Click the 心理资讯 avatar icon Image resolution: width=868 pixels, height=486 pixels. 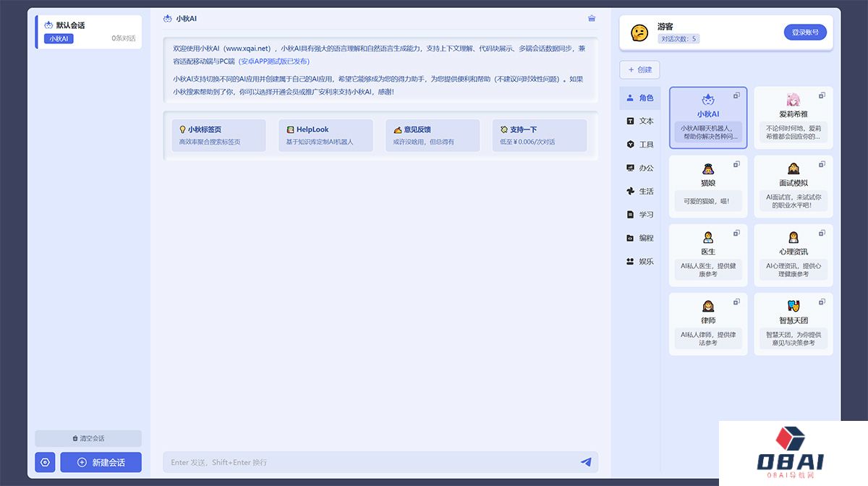point(793,237)
